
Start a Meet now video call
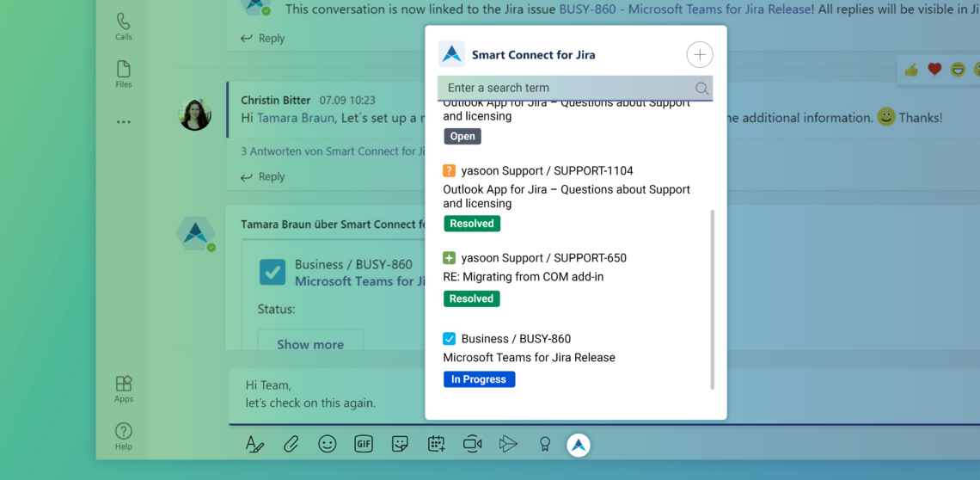click(473, 445)
